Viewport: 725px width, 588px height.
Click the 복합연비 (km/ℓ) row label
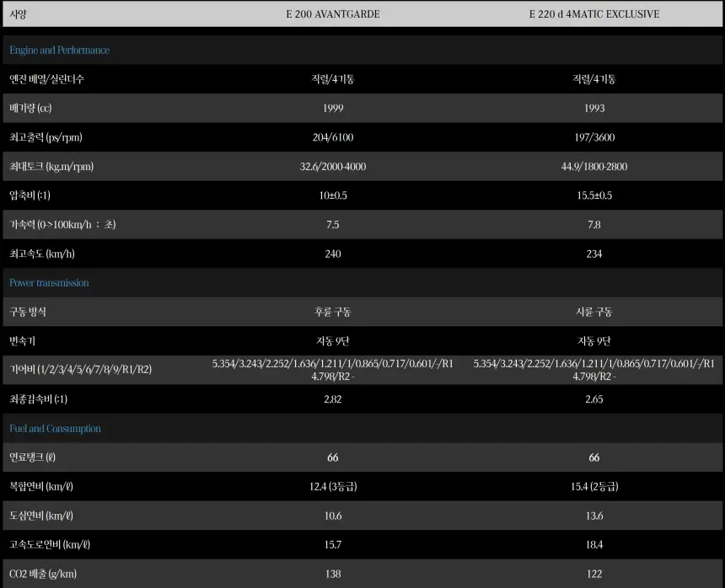click(41, 486)
